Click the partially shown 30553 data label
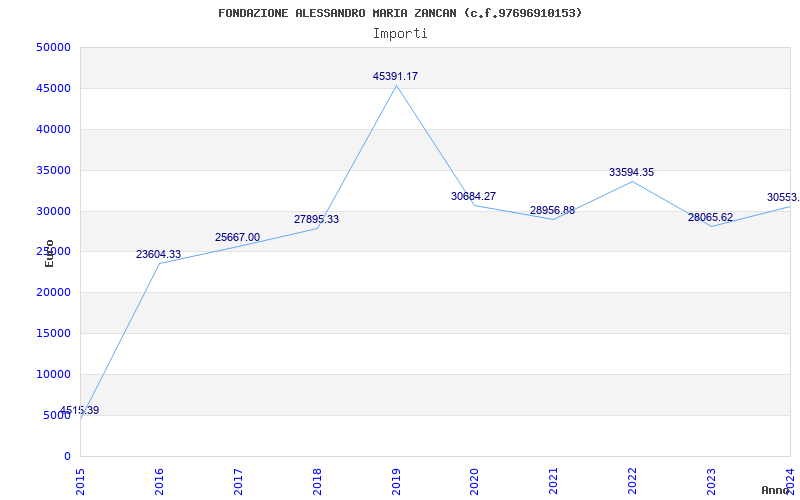Screen dimensions: 800x500 783,197
